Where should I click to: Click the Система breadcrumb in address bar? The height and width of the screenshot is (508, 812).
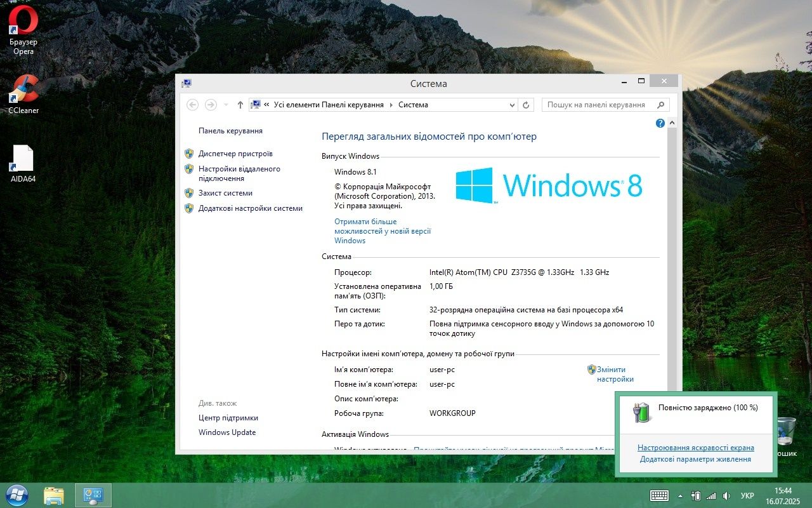[x=413, y=105]
